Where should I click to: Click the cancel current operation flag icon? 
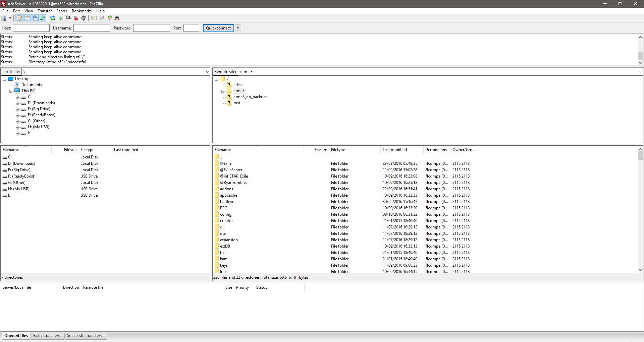68,18
